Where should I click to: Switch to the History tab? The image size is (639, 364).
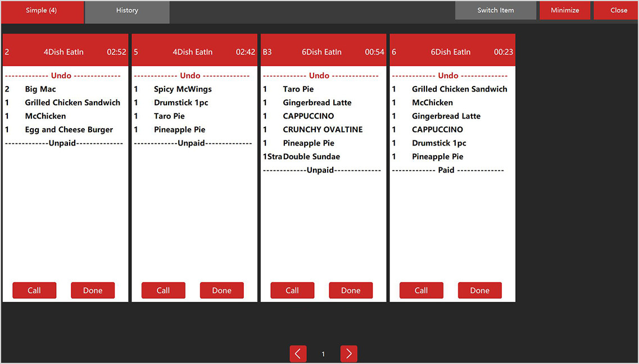tap(127, 11)
